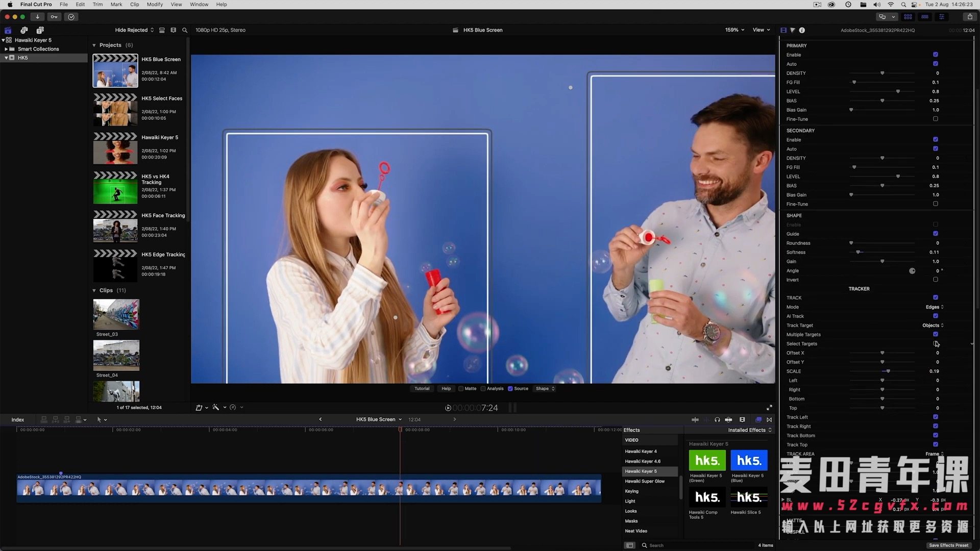Open the 159% zoom level dropdown
Image resolution: width=980 pixels, height=551 pixels.
tap(734, 30)
